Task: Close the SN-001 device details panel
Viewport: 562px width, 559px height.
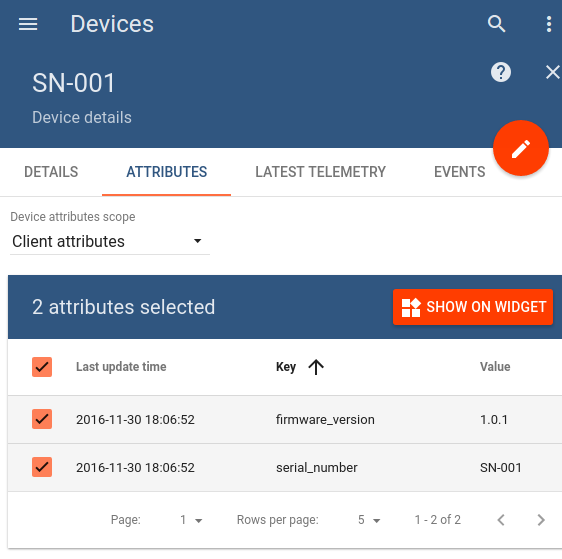Action: tap(552, 72)
